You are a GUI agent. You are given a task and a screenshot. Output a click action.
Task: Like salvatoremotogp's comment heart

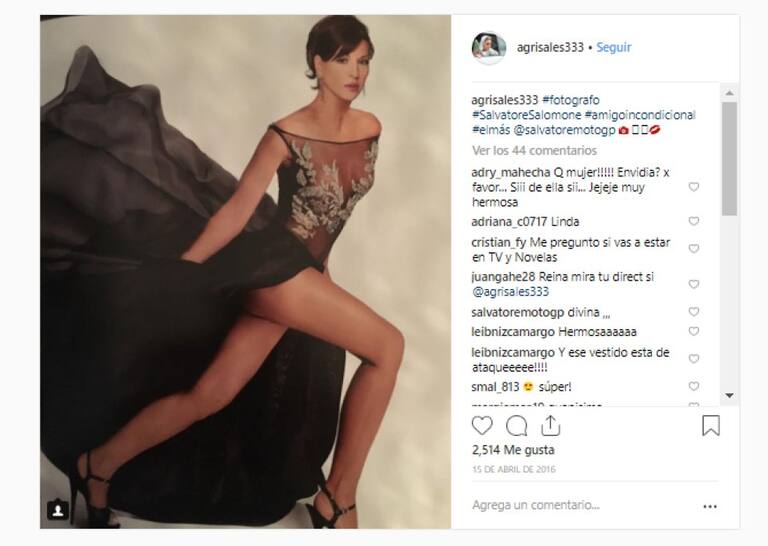coord(694,311)
